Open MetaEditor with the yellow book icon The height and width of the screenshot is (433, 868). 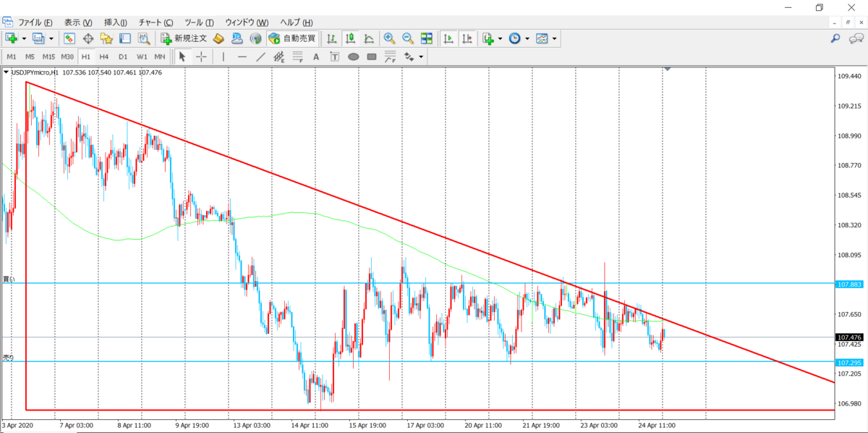pos(218,38)
